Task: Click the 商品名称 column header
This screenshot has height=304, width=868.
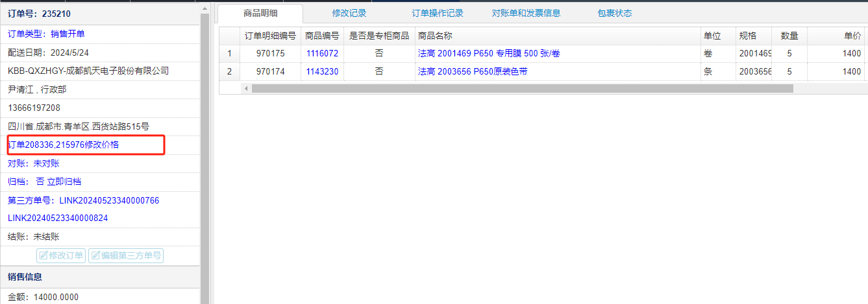Action: (557, 36)
